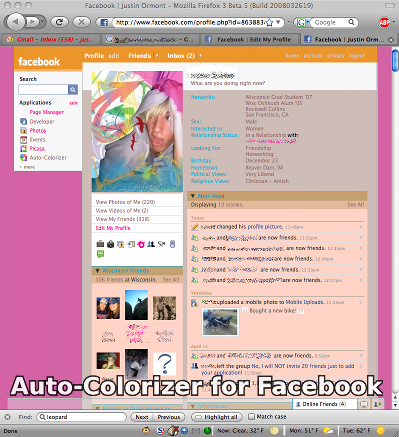The height and width of the screenshot is (437, 399).
Task: Stop loading with the X toolbar button
Action: [x=81, y=22]
